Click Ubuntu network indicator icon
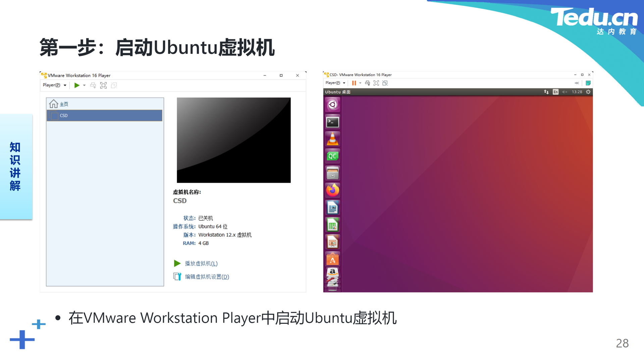The width and height of the screenshot is (644, 362). click(x=546, y=92)
